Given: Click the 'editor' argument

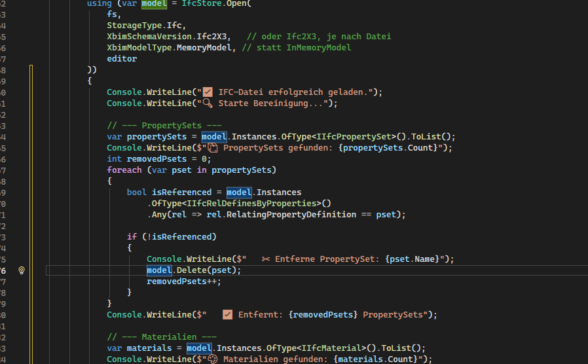Looking at the screenshot, I should (x=122, y=58).
